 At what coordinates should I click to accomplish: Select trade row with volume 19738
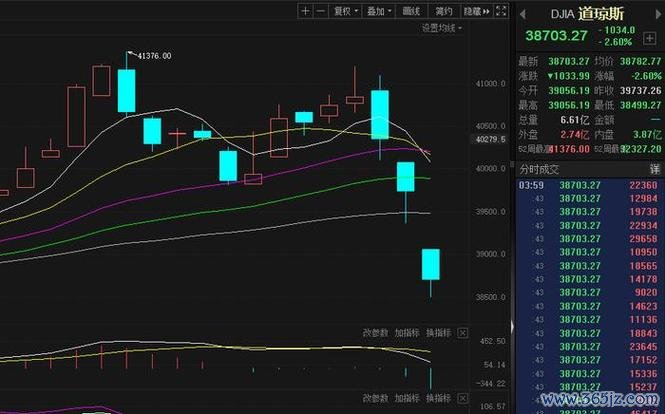point(590,212)
